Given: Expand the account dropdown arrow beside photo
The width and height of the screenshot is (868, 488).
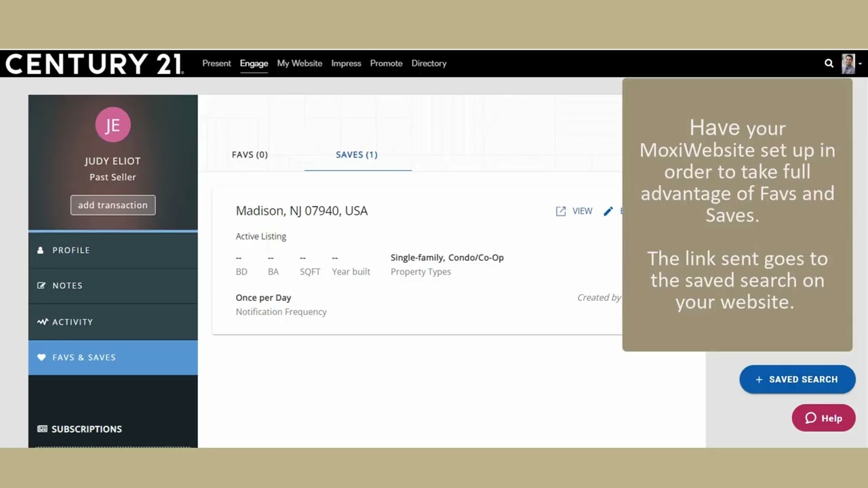Looking at the screenshot, I should click(860, 64).
